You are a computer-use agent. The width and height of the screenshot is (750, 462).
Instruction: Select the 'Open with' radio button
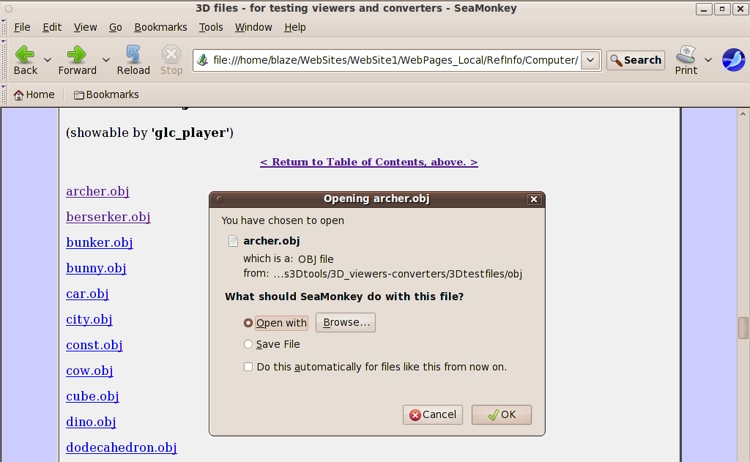click(x=249, y=323)
